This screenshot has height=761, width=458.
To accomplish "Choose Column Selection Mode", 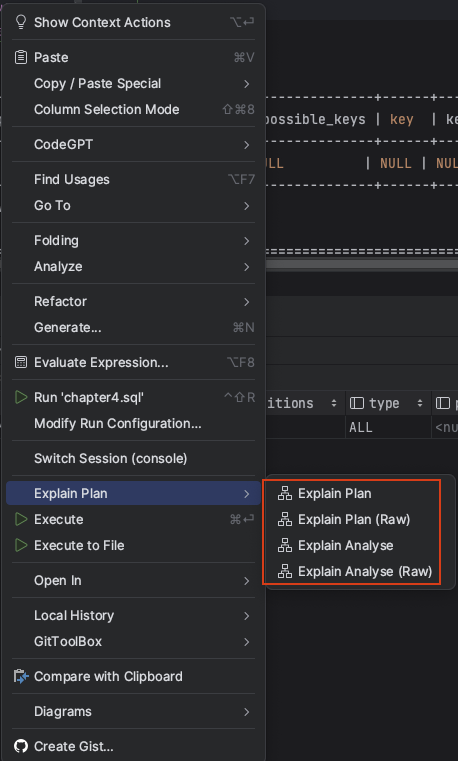I will pyautogui.click(x=133, y=110).
